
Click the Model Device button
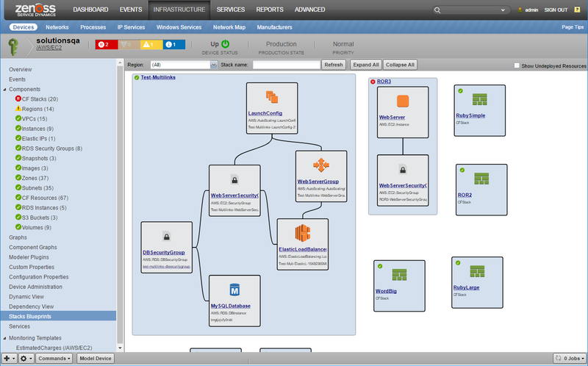(96, 358)
